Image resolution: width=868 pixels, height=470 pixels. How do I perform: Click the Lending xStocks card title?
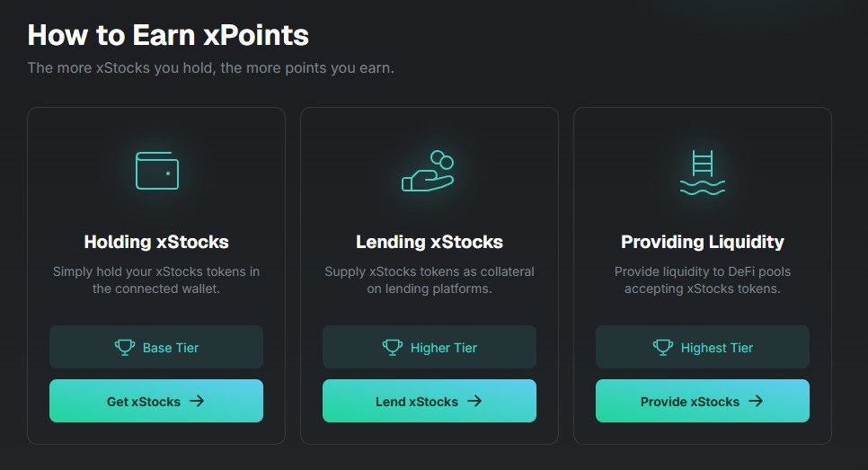[x=430, y=242]
